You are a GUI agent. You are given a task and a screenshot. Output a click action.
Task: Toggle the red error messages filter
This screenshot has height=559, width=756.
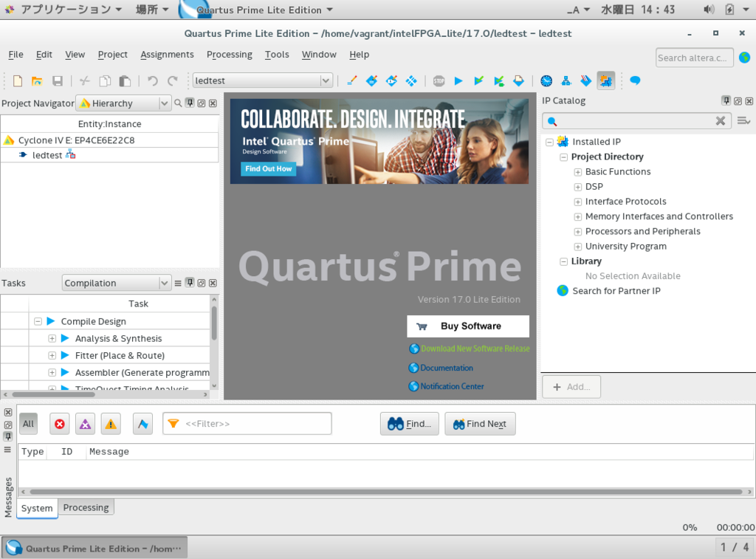coord(59,424)
